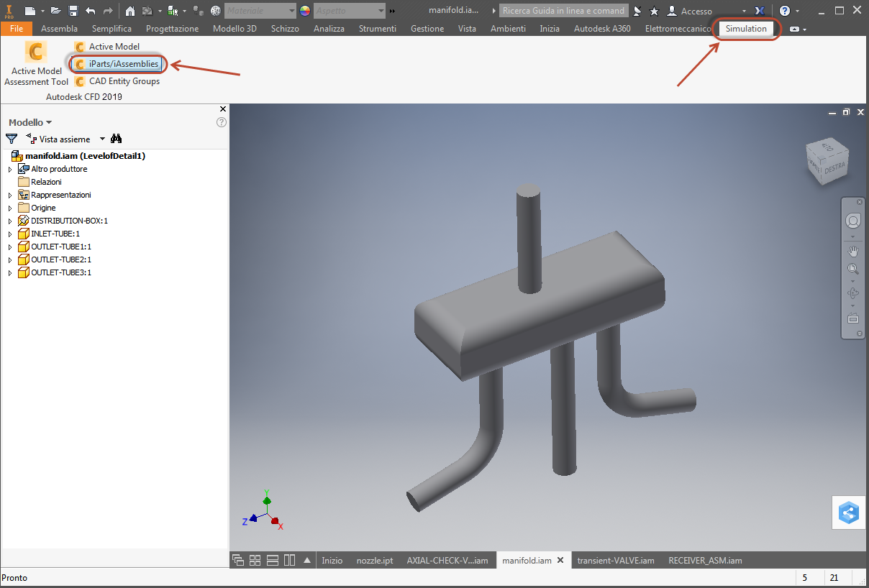Open the Full Navigation Wheel
Viewport: 869px width, 588px height.
[x=853, y=221]
